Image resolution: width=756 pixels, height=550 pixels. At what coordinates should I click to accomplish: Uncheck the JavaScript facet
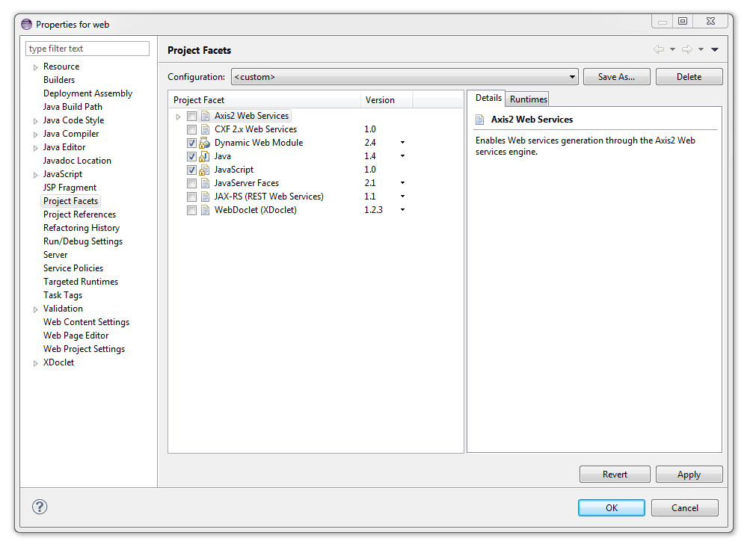click(191, 169)
